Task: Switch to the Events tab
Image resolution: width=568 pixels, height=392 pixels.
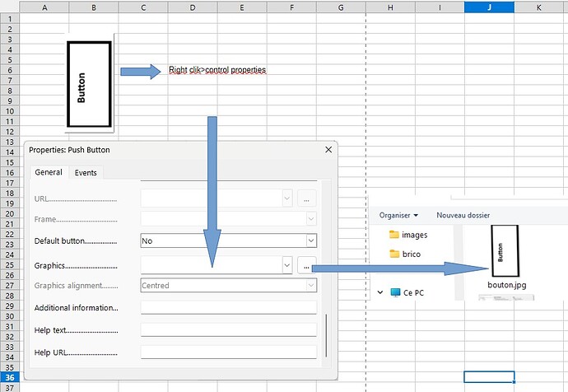Action: 86,173
